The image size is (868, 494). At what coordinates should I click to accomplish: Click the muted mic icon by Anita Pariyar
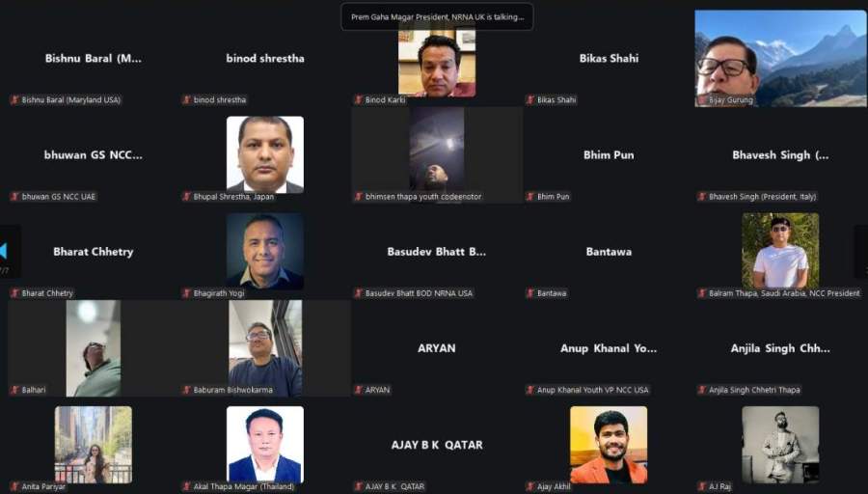(x=14, y=487)
